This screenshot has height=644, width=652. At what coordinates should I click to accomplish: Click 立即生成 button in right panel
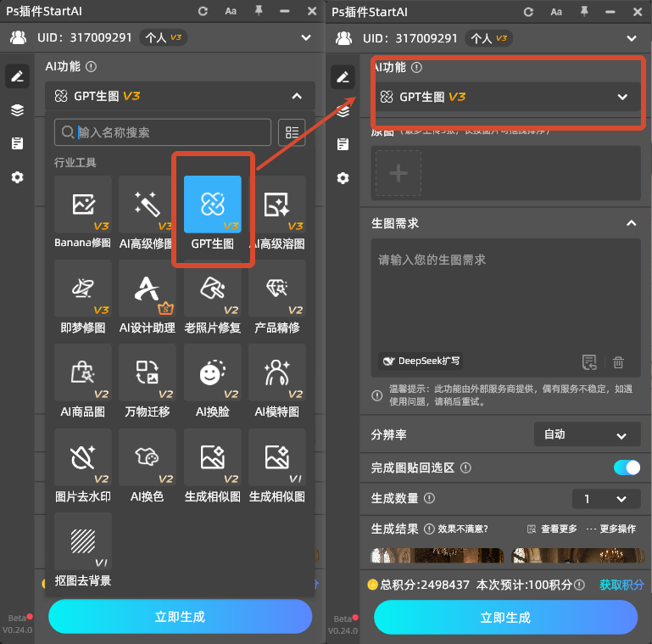[505, 618]
